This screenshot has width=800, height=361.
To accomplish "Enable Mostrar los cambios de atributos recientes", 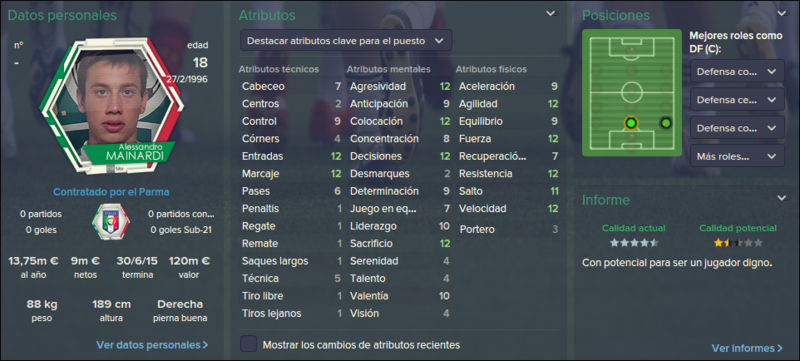I will click(x=248, y=344).
